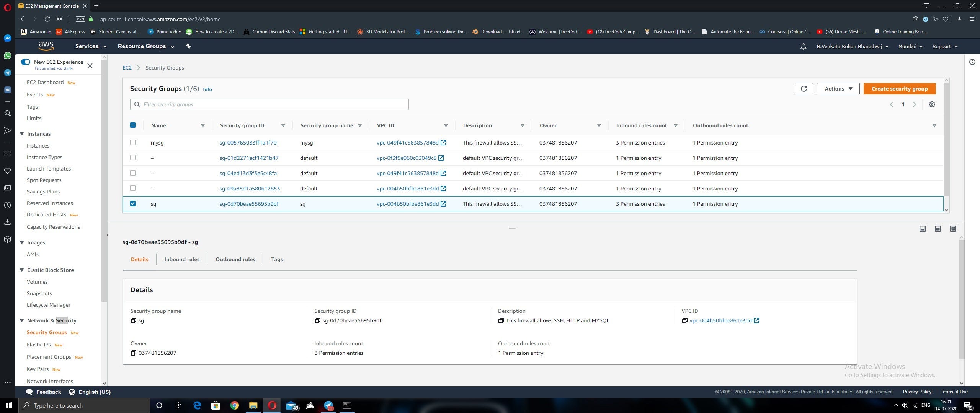Collapse the Instances sidebar section
This screenshot has height=413, width=980.
(22, 134)
